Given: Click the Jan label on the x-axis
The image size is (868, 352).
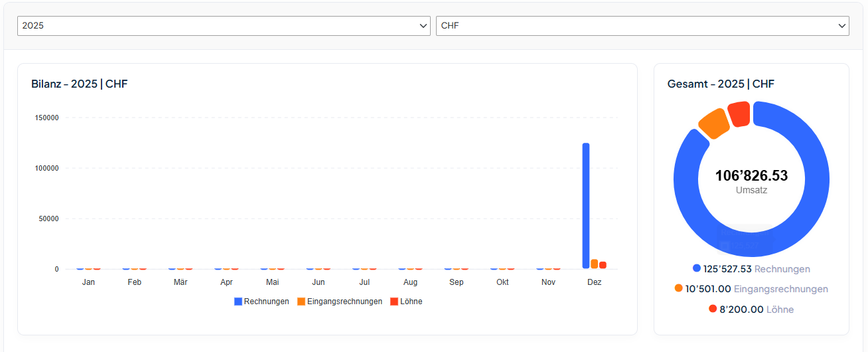Looking at the screenshot, I should (88, 282).
